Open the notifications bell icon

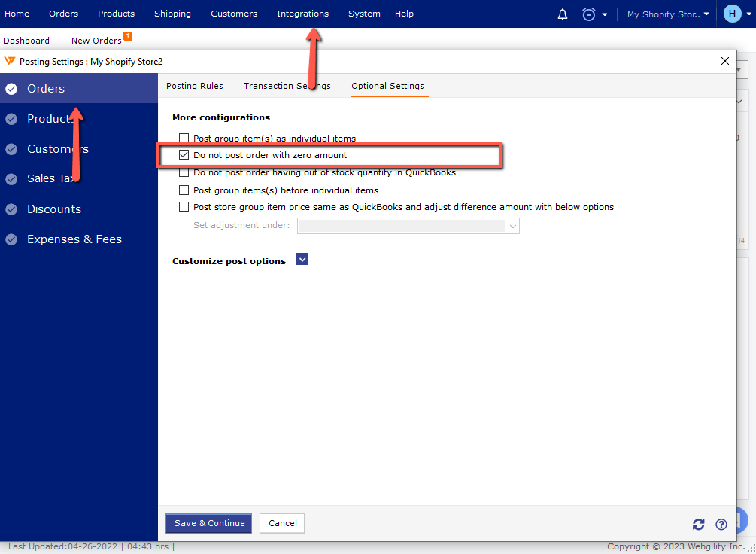[x=562, y=14]
